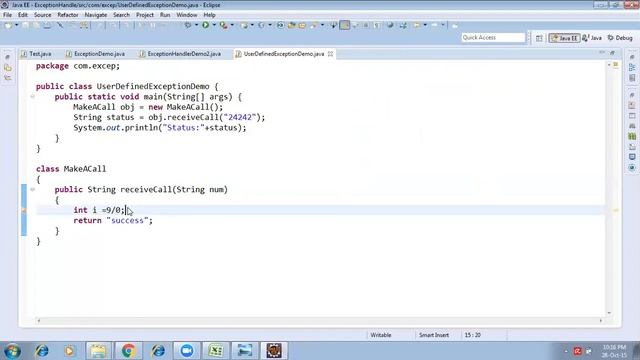Click the green Servers icon in right trim
The height and width of the screenshot is (360, 640).
click(632, 136)
